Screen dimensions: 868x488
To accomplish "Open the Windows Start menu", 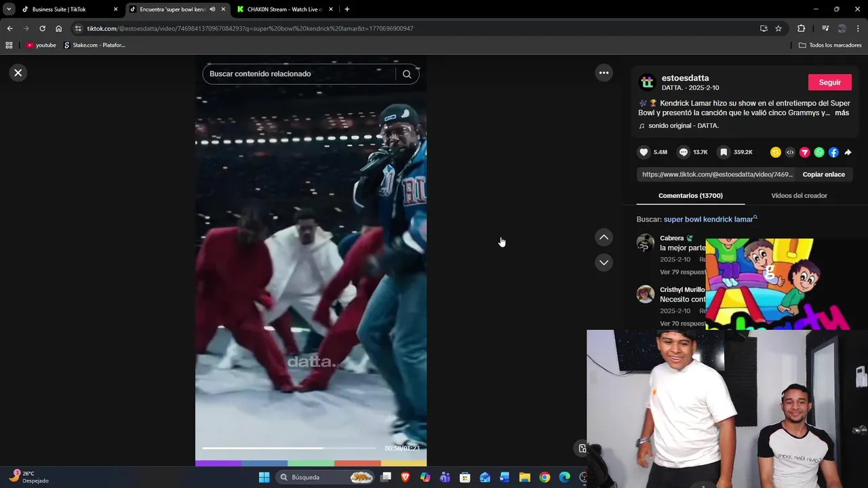I will point(264,477).
